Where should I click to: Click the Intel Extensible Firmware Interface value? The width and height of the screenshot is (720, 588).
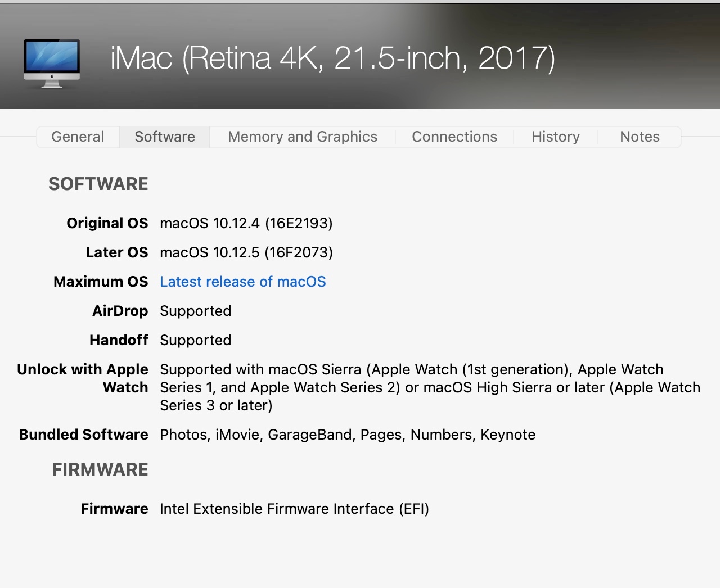[294, 509]
